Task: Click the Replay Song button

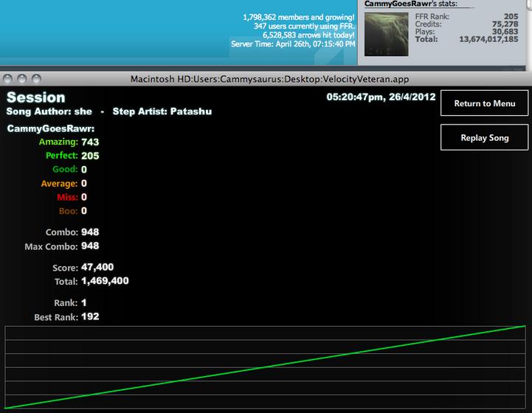Action: pyautogui.click(x=484, y=137)
